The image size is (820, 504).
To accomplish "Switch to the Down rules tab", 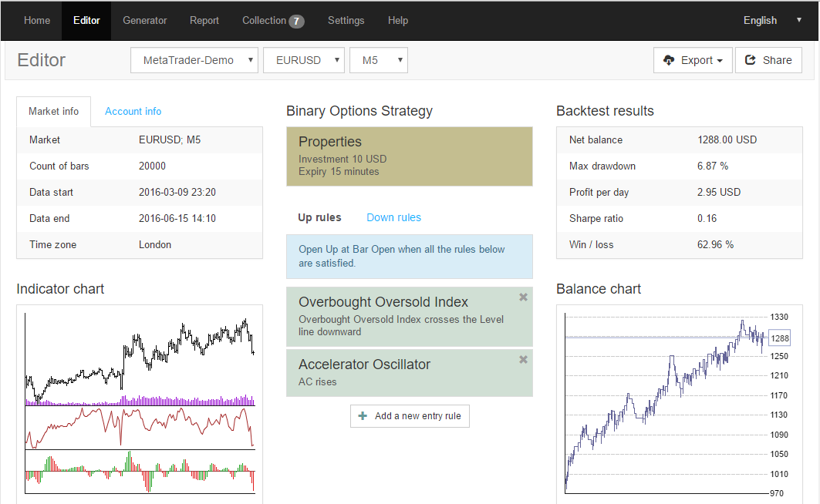I will tap(393, 217).
